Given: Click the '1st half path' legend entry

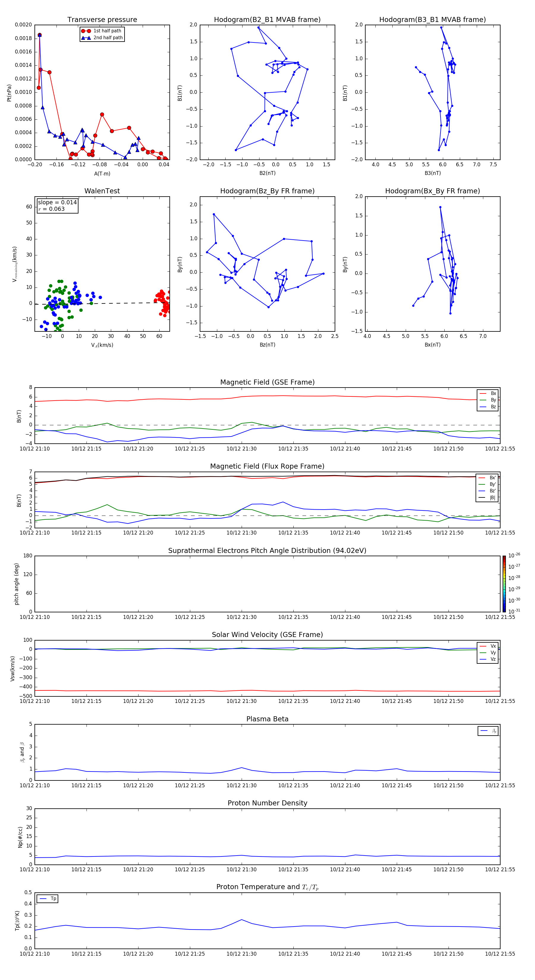Looking at the screenshot, I should tap(102, 31).
